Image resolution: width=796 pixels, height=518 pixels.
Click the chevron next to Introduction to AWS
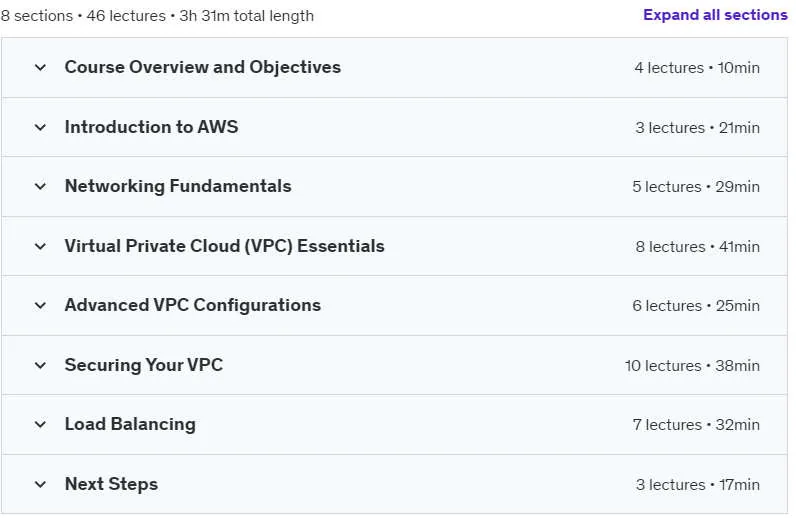[x=40, y=127]
